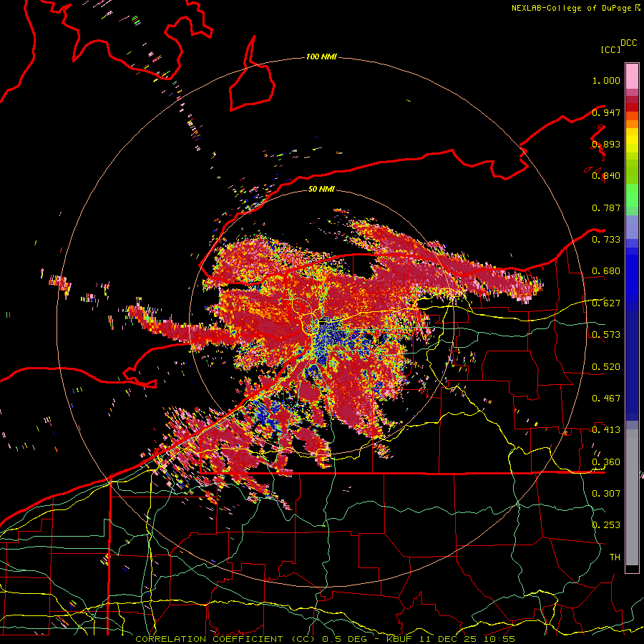644x644 pixels.
Task: Select the 0.307 scale value
Action: pyautogui.click(x=606, y=493)
